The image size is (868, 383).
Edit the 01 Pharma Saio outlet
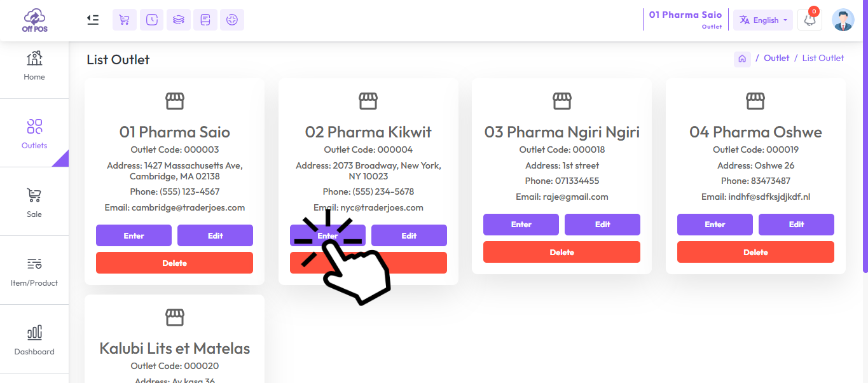(x=215, y=235)
